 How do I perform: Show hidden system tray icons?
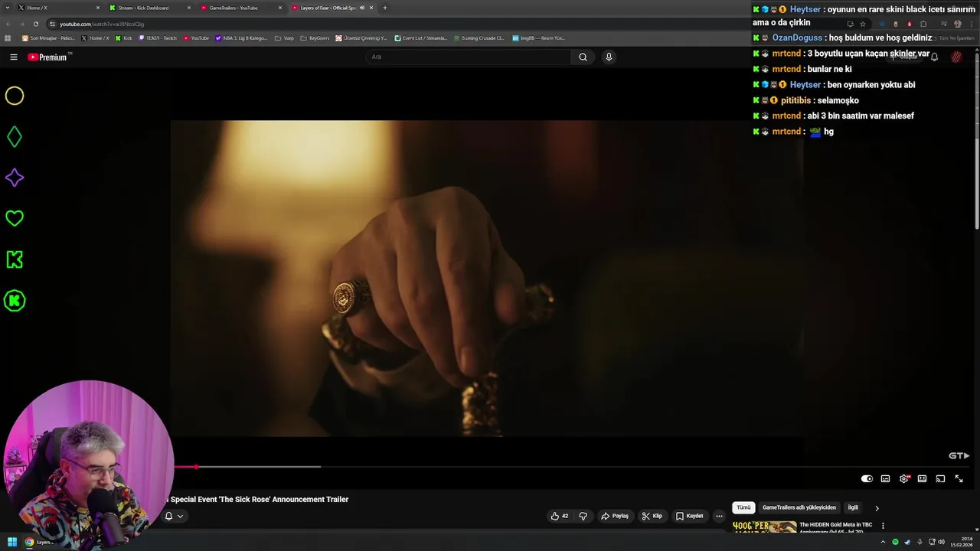tap(884, 542)
